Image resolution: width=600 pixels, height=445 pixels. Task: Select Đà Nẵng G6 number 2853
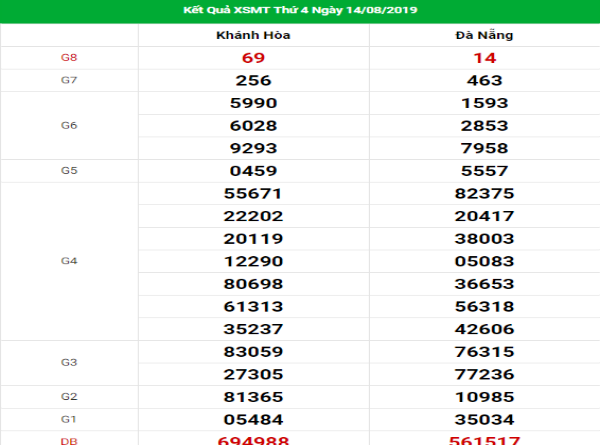[x=484, y=126]
